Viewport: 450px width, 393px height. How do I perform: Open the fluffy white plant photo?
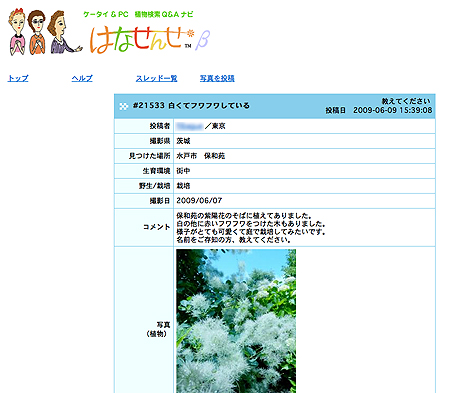[236, 321]
